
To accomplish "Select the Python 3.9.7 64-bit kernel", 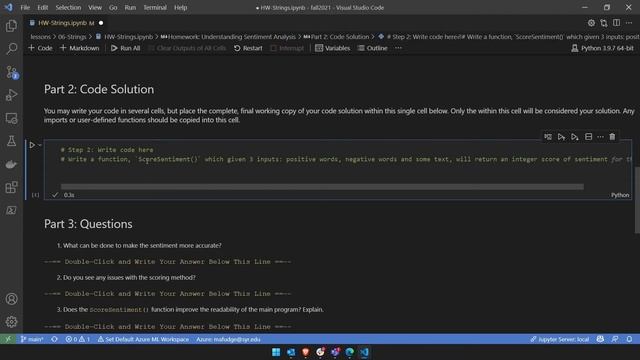I will pos(602,48).
